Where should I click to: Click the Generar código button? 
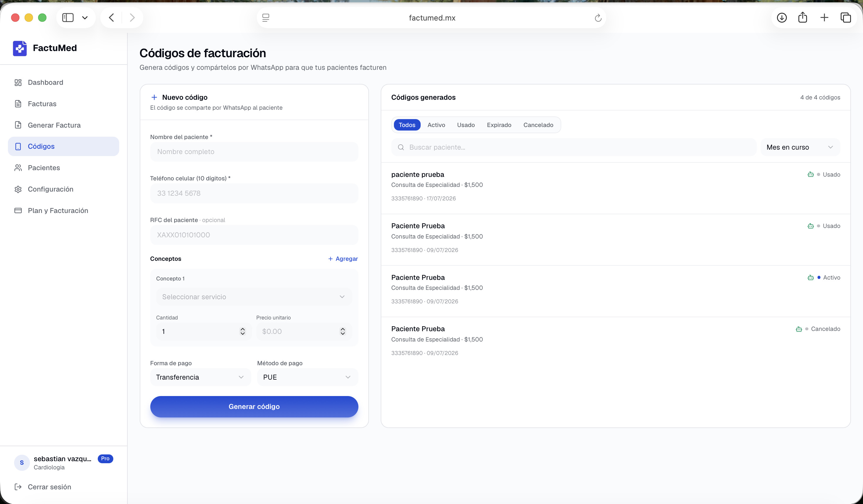[x=254, y=407]
